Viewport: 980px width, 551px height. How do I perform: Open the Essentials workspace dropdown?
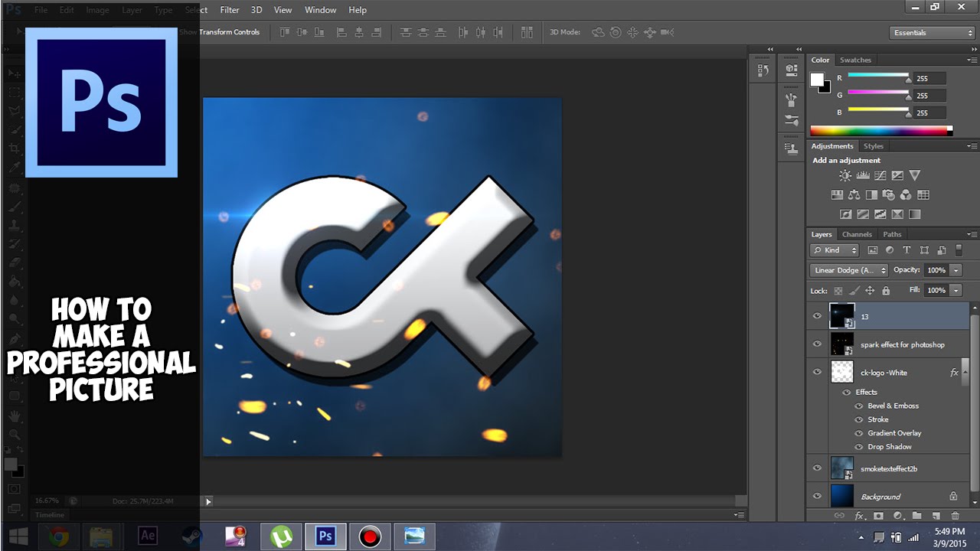(x=933, y=33)
